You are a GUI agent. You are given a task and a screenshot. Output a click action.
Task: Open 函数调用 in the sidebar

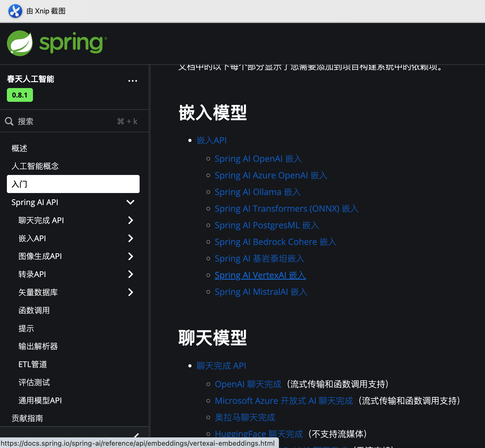click(34, 310)
